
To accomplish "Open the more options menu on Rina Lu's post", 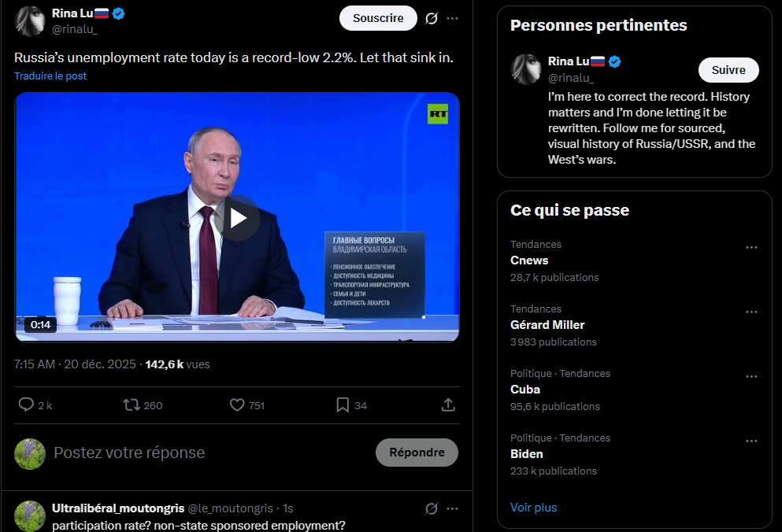I will coord(452,18).
